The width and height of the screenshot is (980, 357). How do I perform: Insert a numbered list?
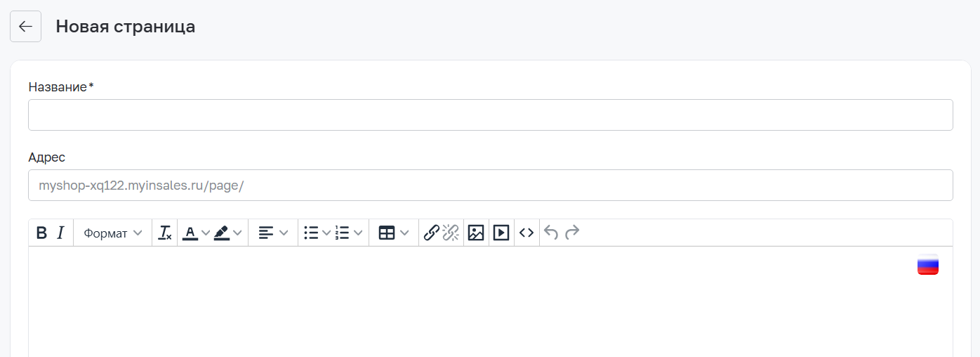pos(343,233)
